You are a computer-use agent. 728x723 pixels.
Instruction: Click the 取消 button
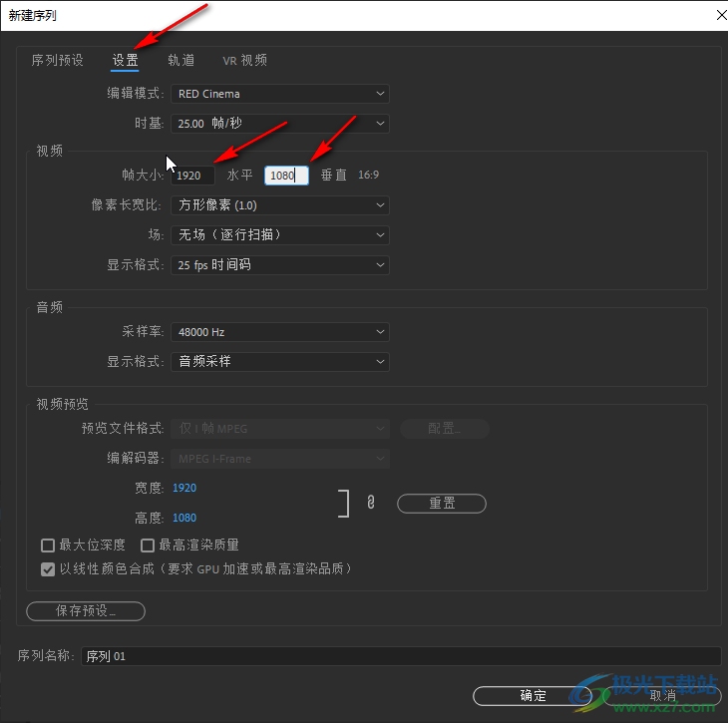[x=662, y=696]
